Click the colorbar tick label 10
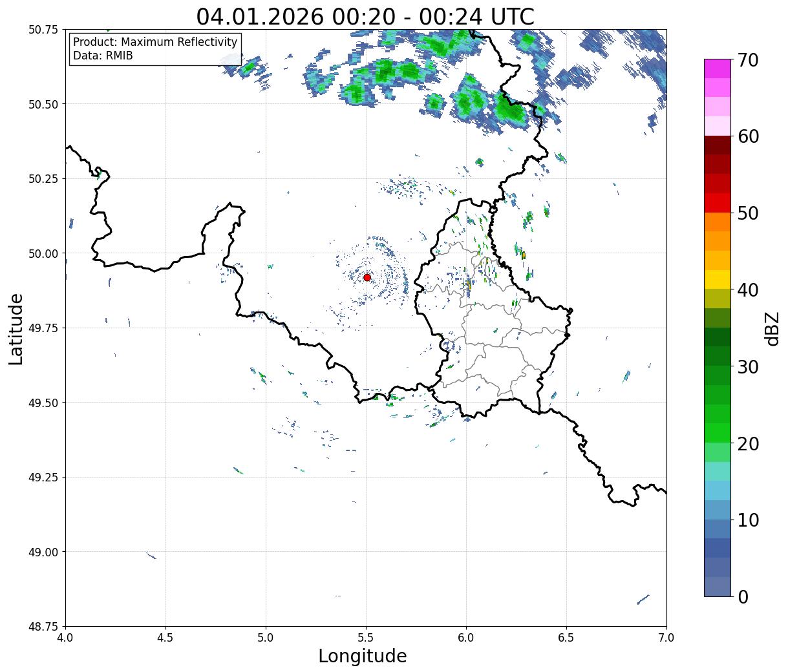The height and width of the screenshot is (672, 788). point(748,520)
